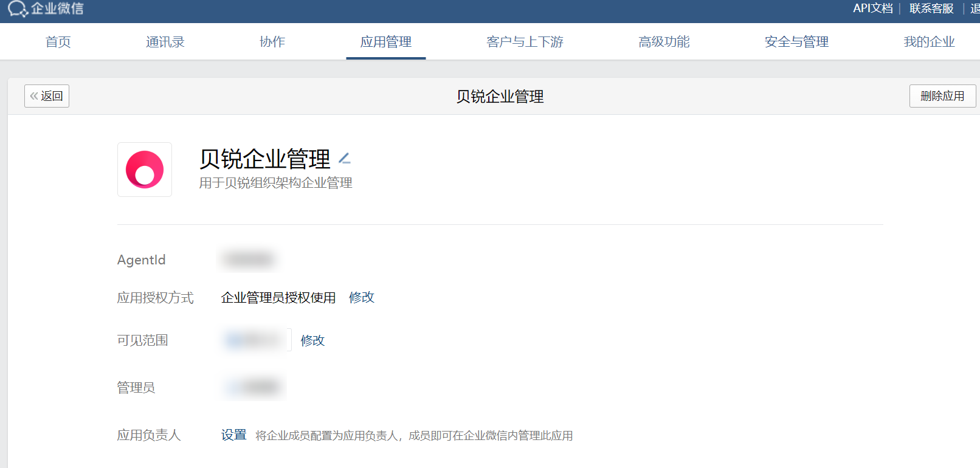Viewport: 980px width, 468px height.
Task: Click the large 贝锐企业管理 app name
Action: (x=265, y=159)
